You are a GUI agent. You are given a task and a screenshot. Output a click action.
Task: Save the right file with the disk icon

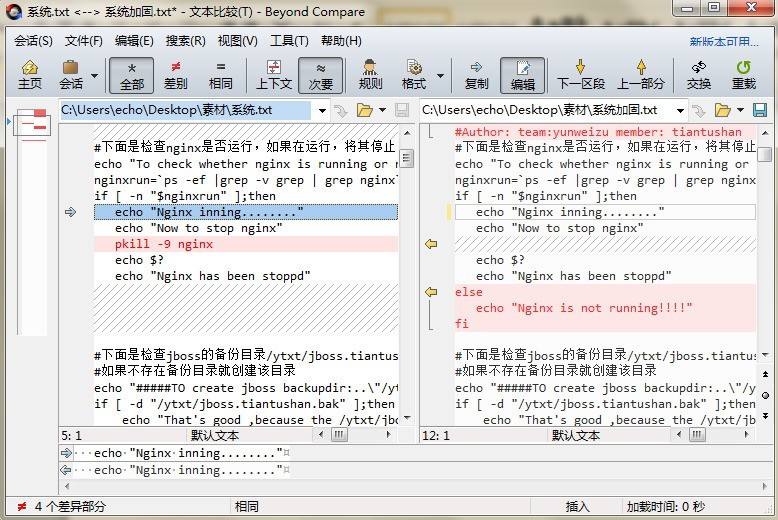pos(760,110)
